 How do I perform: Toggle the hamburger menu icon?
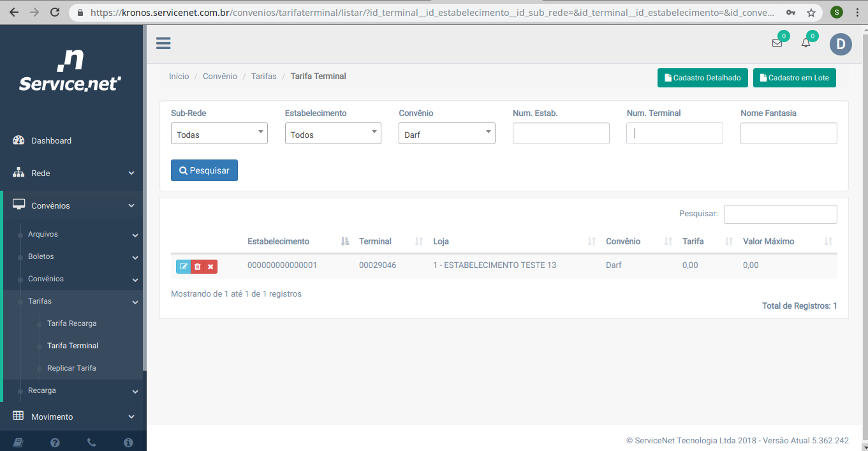tap(163, 43)
